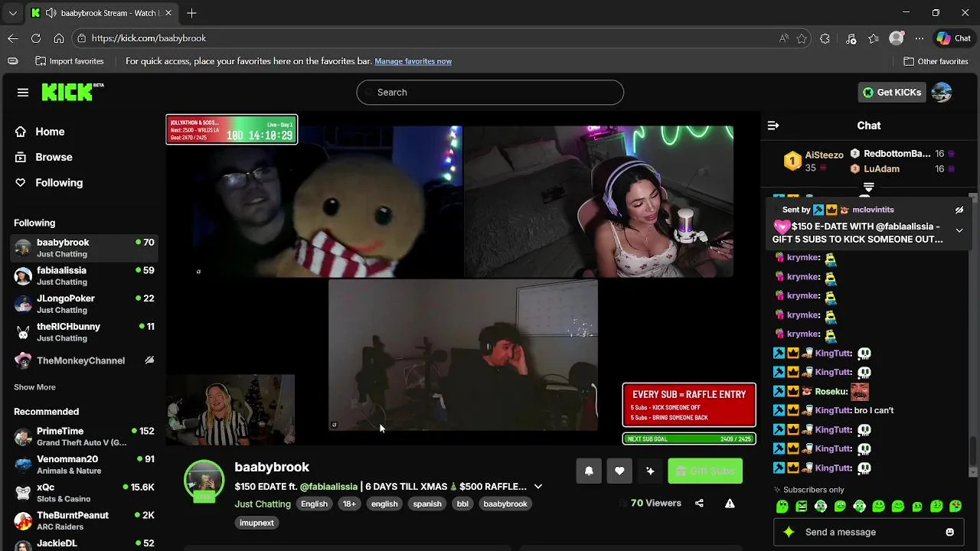Open Other favorites folder

pos(936,61)
